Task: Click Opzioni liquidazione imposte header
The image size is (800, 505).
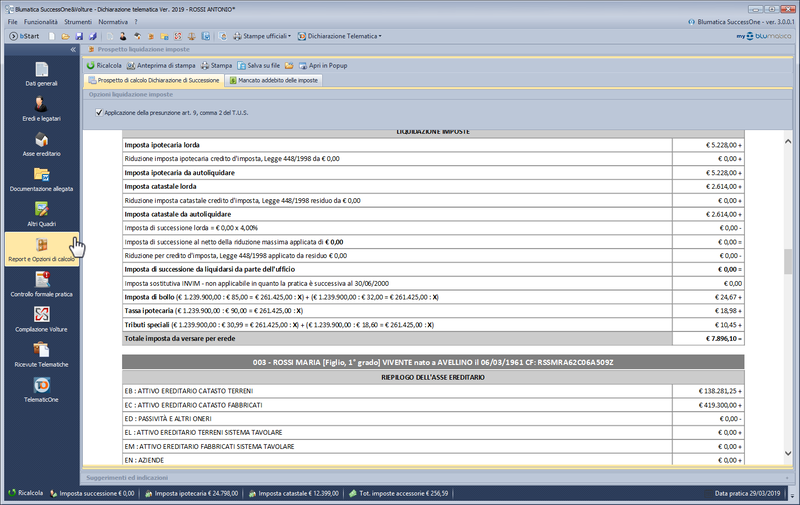Action: 131,94
